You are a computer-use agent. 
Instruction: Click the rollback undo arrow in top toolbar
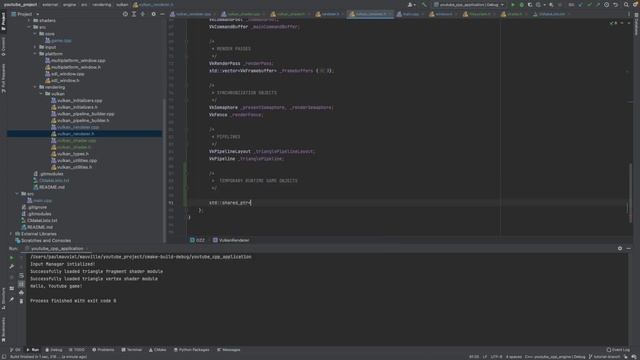click(616, 4)
